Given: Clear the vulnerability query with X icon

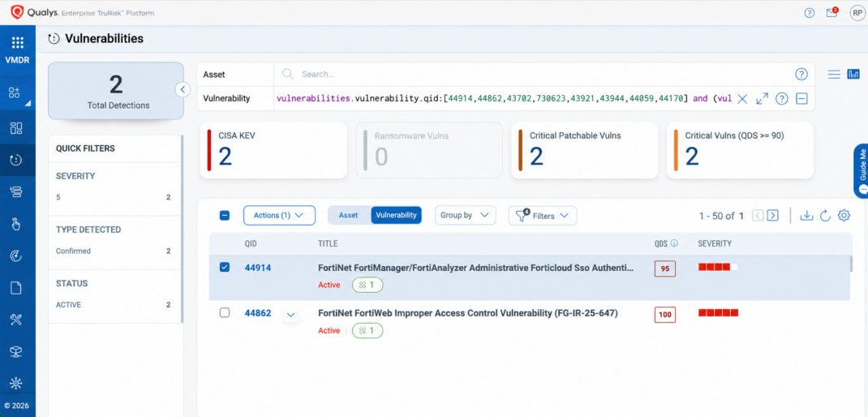Looking at the screenshot, I should 743,99.
